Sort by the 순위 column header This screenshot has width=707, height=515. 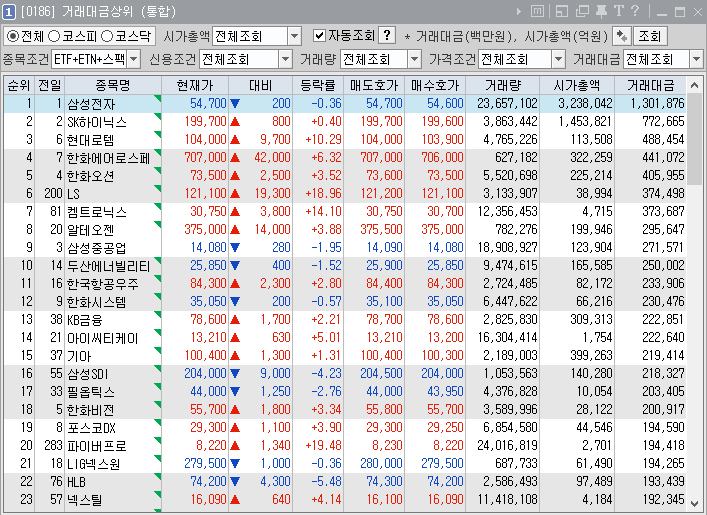tap(19, 85)
